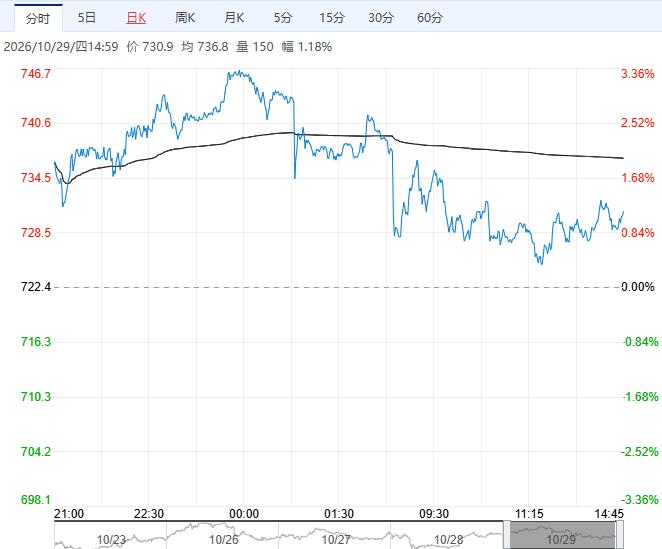The image size is (662, 549).
Task: Click the 716.3 price axis label
Action: pyautogui.click(x=36, y=342)
